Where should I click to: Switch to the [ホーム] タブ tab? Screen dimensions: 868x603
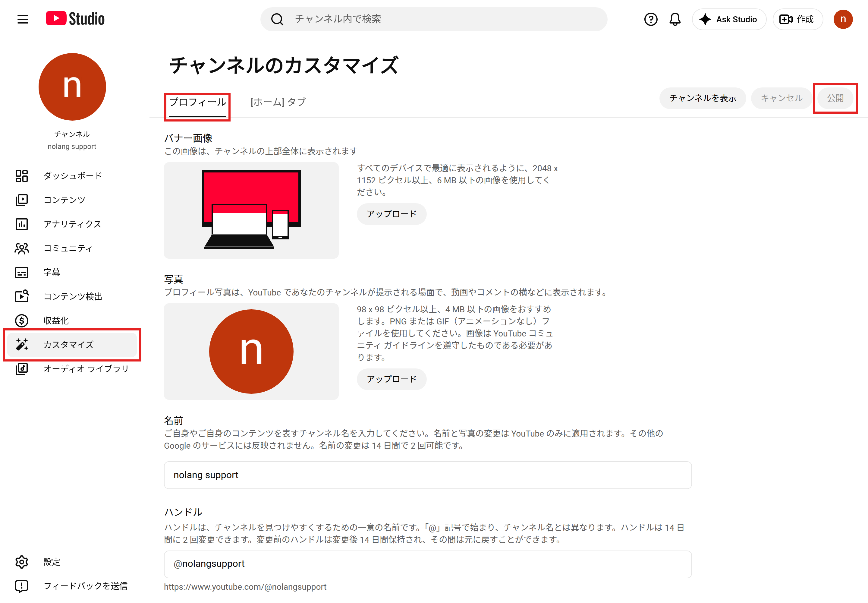[x=278, y=102]
